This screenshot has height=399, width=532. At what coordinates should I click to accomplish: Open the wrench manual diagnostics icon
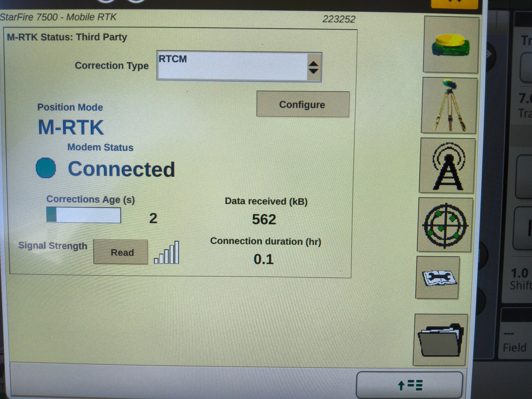coord(438,277)
